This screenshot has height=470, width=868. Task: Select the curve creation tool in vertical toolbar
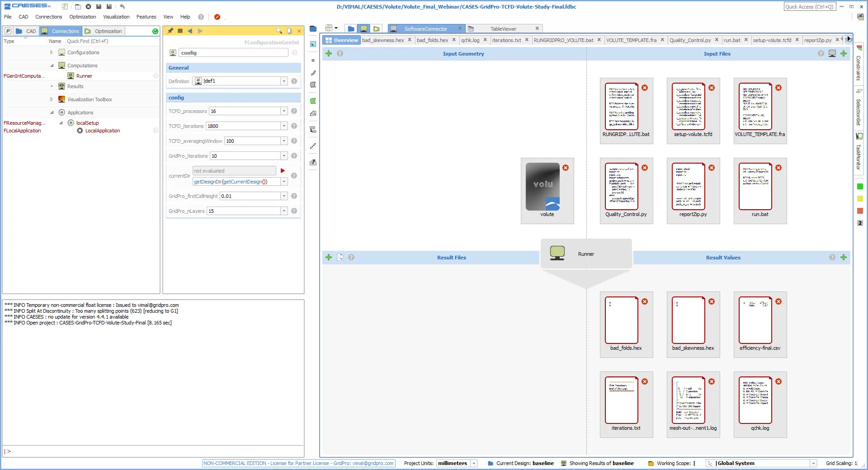tap(313, 72)
